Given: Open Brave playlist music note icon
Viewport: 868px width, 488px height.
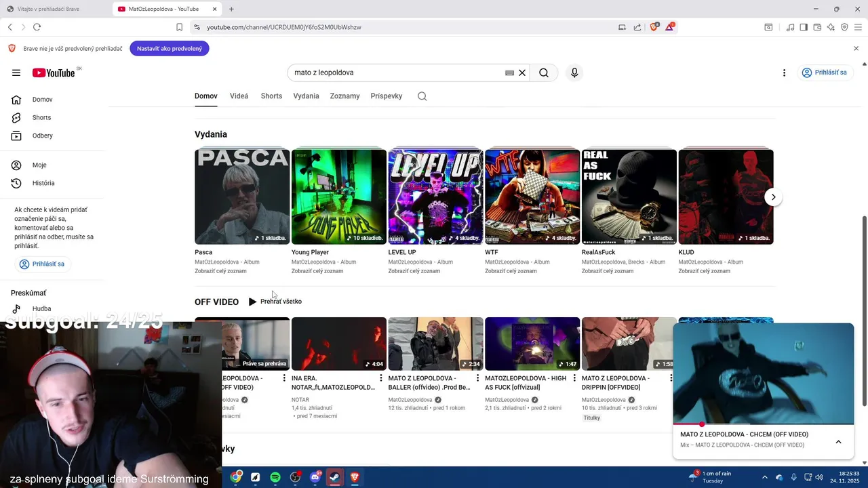Looking at the screenshot, I should (x=790, y=27).
